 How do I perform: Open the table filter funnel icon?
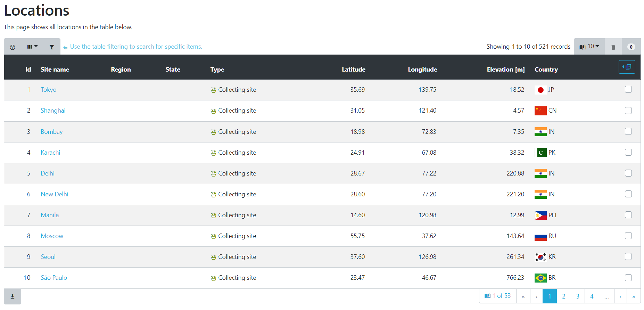[x=51, y=47]
